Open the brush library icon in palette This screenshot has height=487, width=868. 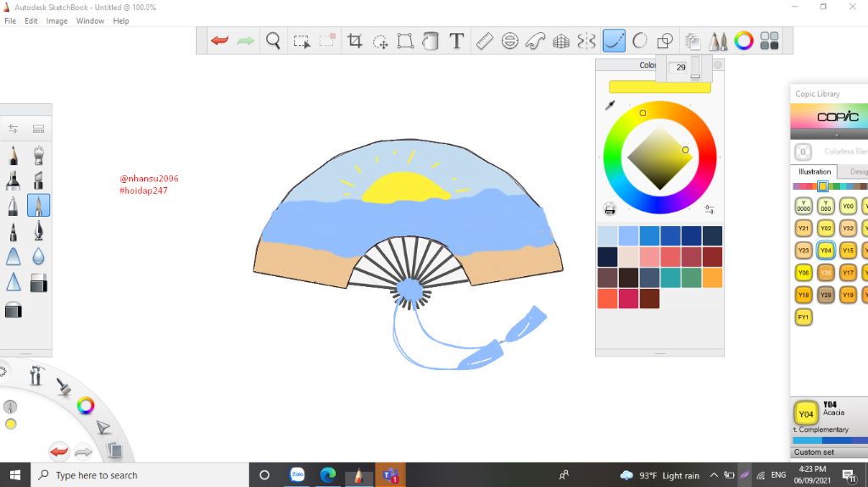click(x=38, y=129)
